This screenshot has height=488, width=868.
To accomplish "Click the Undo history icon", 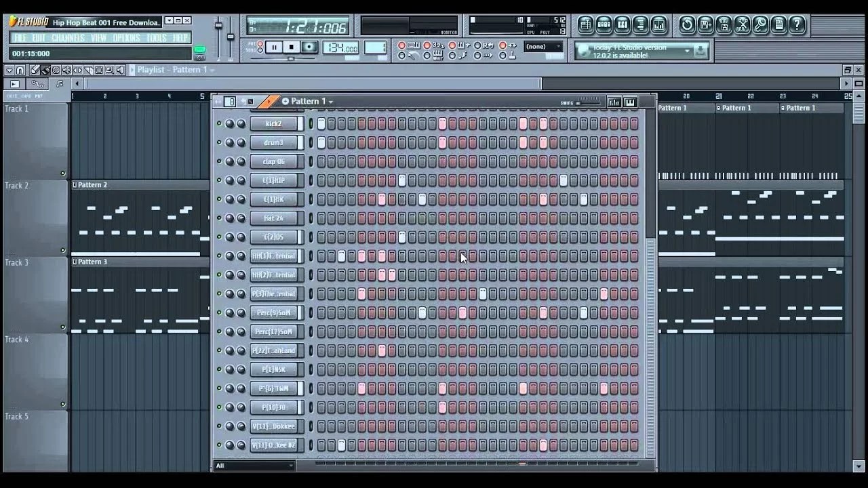I will point(687,25).
